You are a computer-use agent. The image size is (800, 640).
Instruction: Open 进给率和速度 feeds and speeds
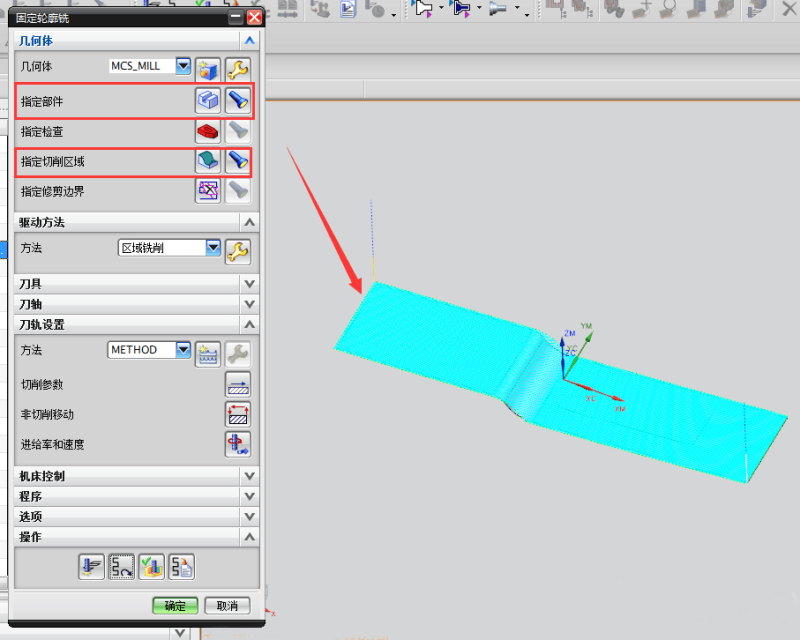(237, 444)
